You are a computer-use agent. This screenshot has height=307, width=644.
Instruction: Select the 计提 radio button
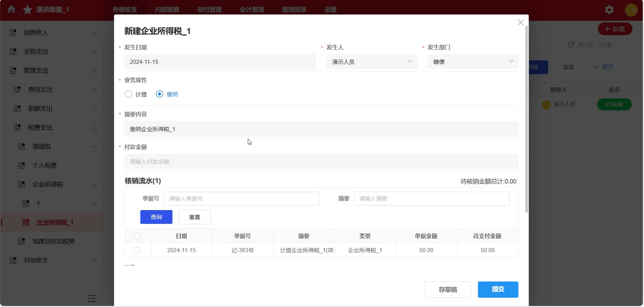(x=129, y=94)
